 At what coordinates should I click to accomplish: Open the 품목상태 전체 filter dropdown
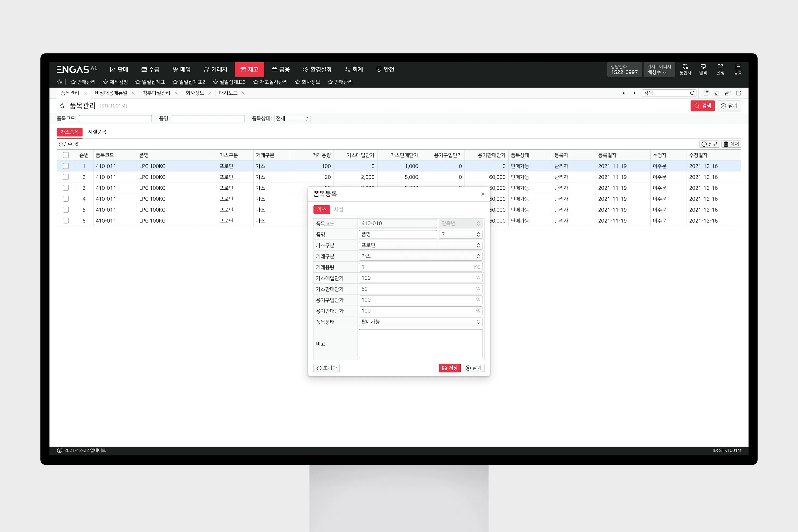pos(292,118)
